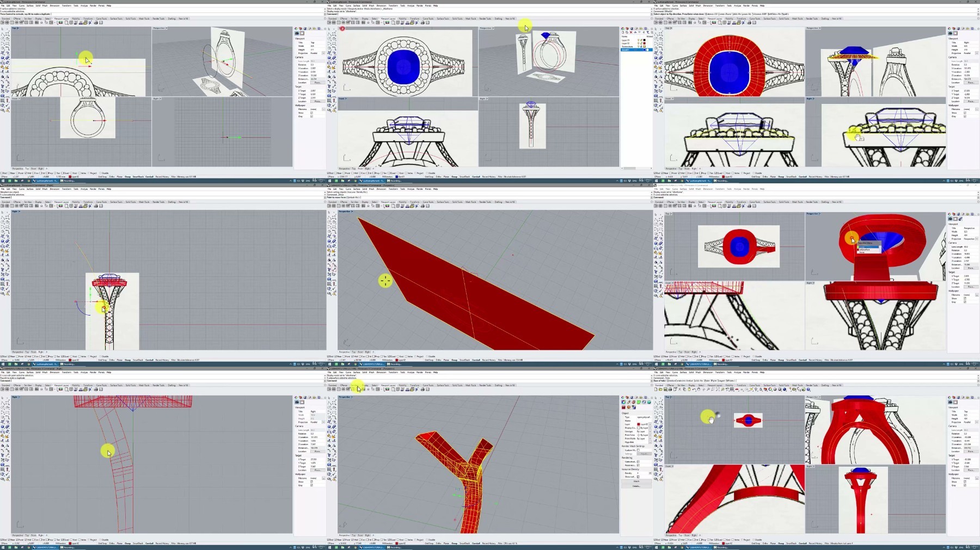Click red X Delete Layer icon
The width and height of the screenshot is (980, 550).
[631, 32]
